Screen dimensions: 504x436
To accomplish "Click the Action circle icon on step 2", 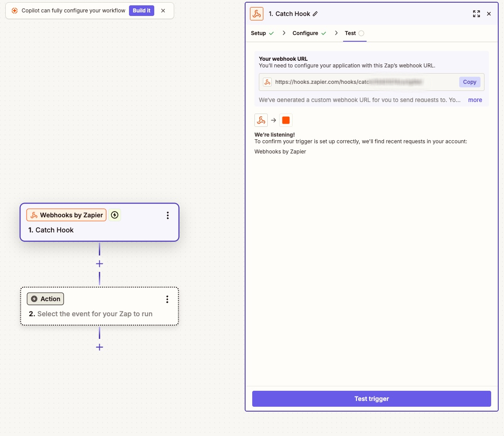I will click(x=35, y=299).
